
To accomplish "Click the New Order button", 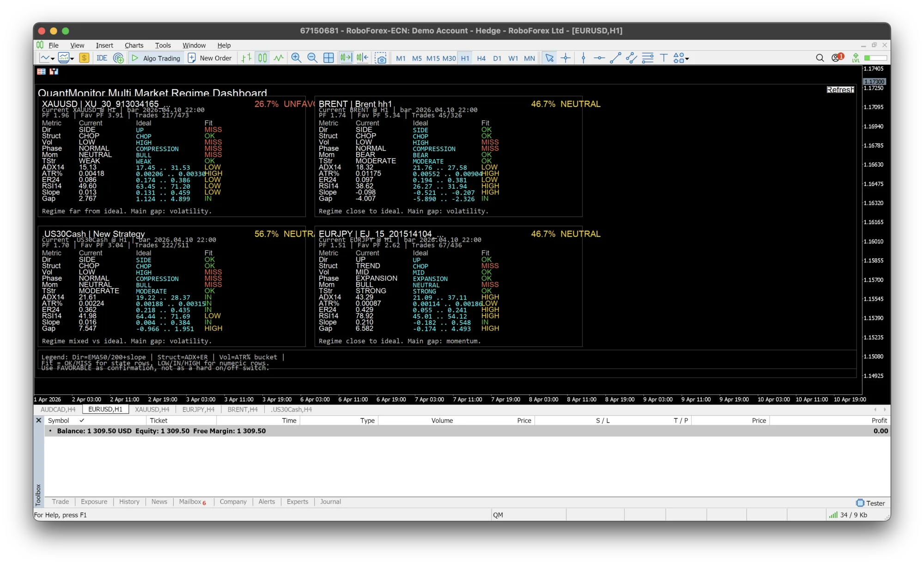I will click(x=210, y=58).
